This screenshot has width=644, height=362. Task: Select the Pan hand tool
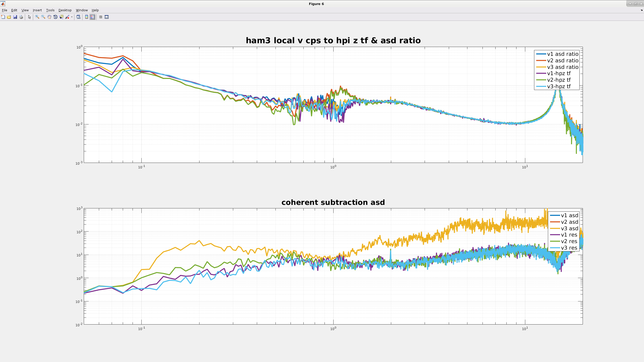pos(49,17)
